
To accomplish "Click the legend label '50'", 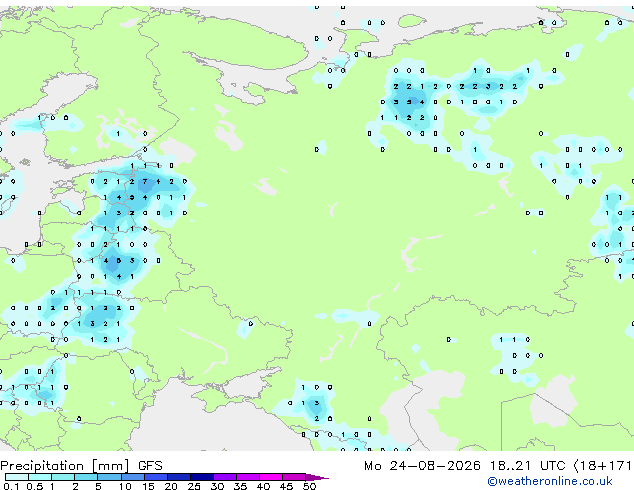I will click(x=309, y=486).
